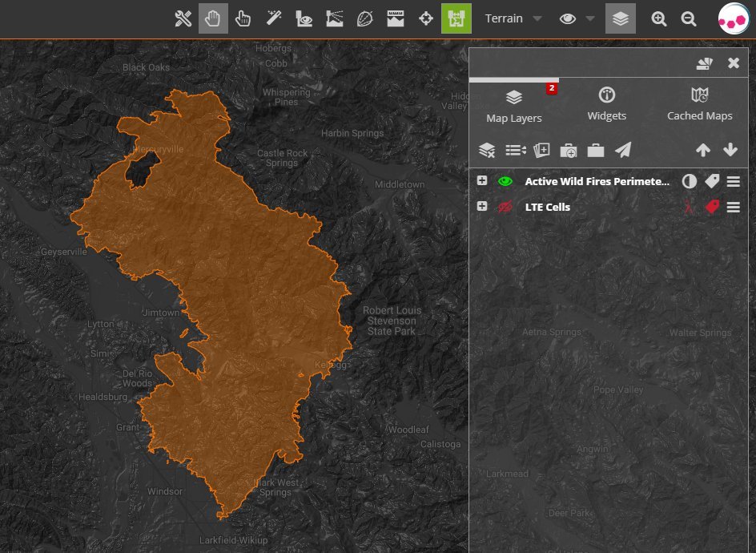The height and width of the screenshot is (553, 756).
Task: Adjust opacity of Active Wild Fires layer
Action: [x=689, y=181]
